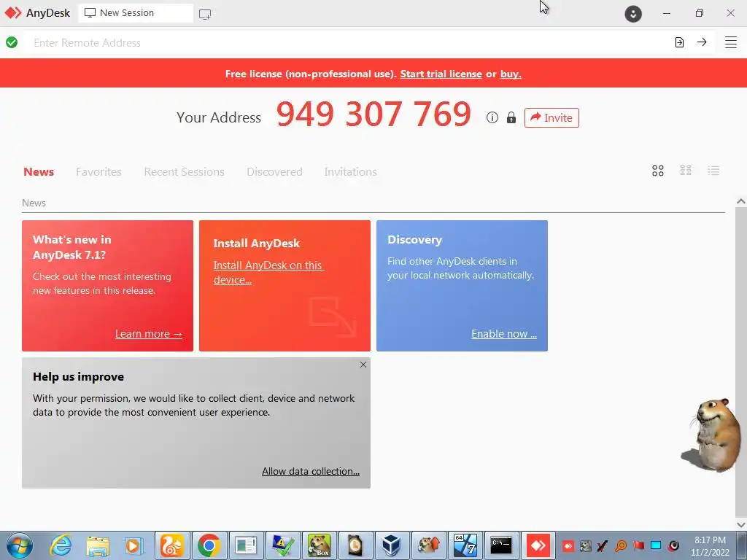Click Install AnyDesk on this device link

click(268, 273)
